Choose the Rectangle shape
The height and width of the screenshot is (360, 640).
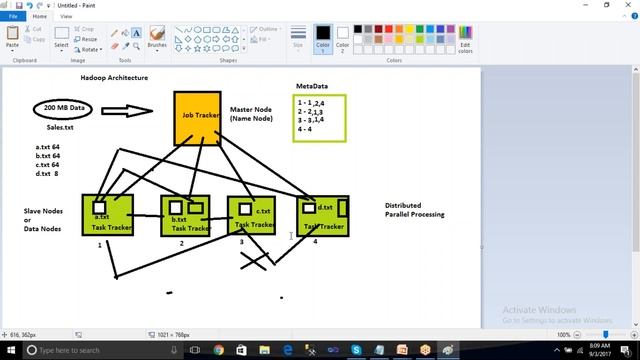tap(207, 30)
